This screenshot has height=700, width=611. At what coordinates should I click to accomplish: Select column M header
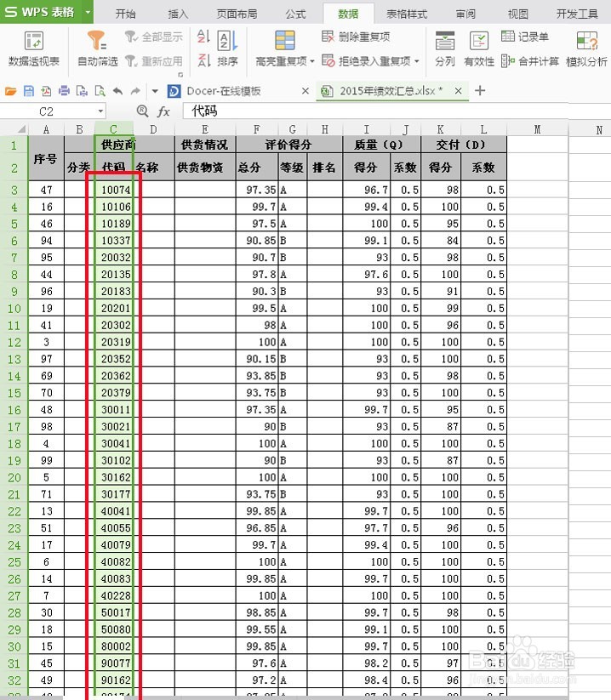pyautogui.click(x=537, y=129)
